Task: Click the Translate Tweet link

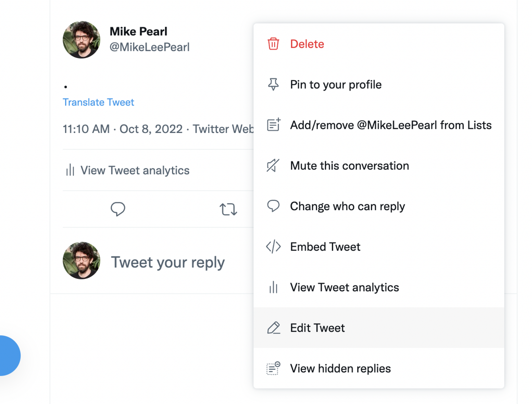Action: tap(98, 102)
